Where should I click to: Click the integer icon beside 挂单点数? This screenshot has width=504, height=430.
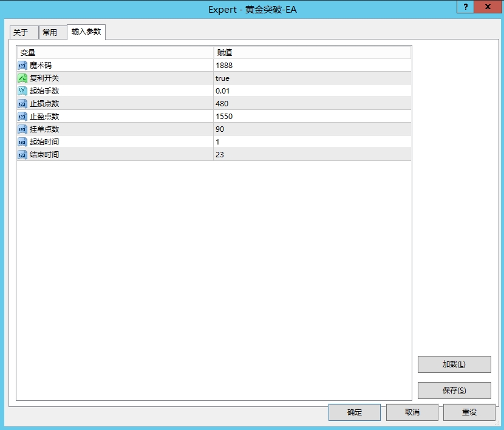click(22, 129)
